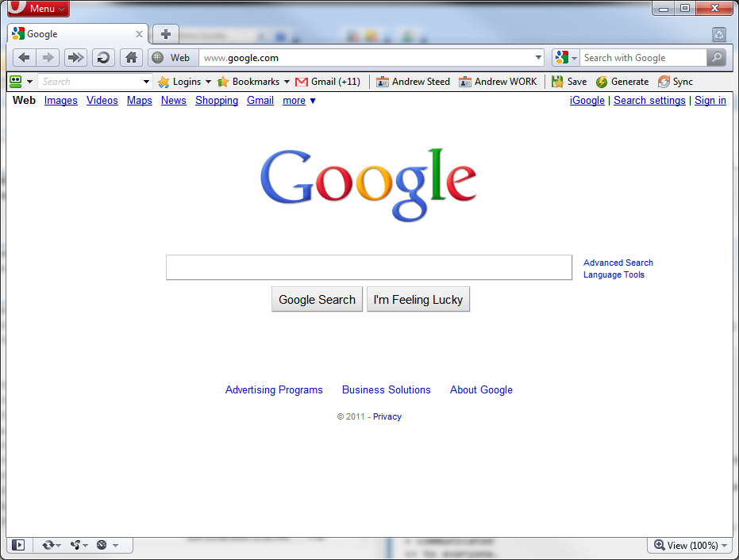Click the magnifier search button
Screen dimensions: 739x560
tap(716, 57)
